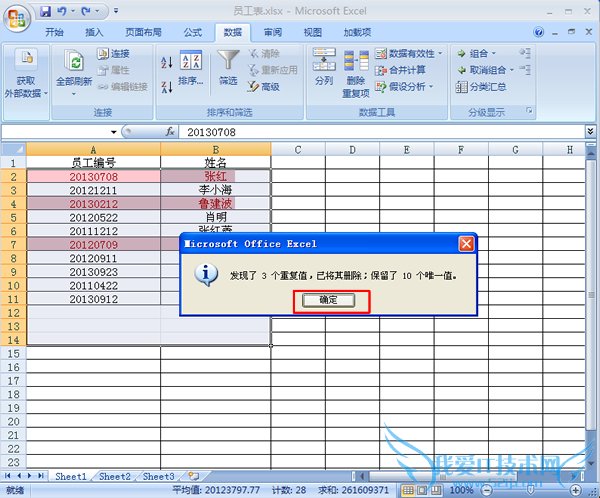The height and width of the screenshot is (498, 600).
Task: Click the fx insert function button
Action: coord(170,132)
